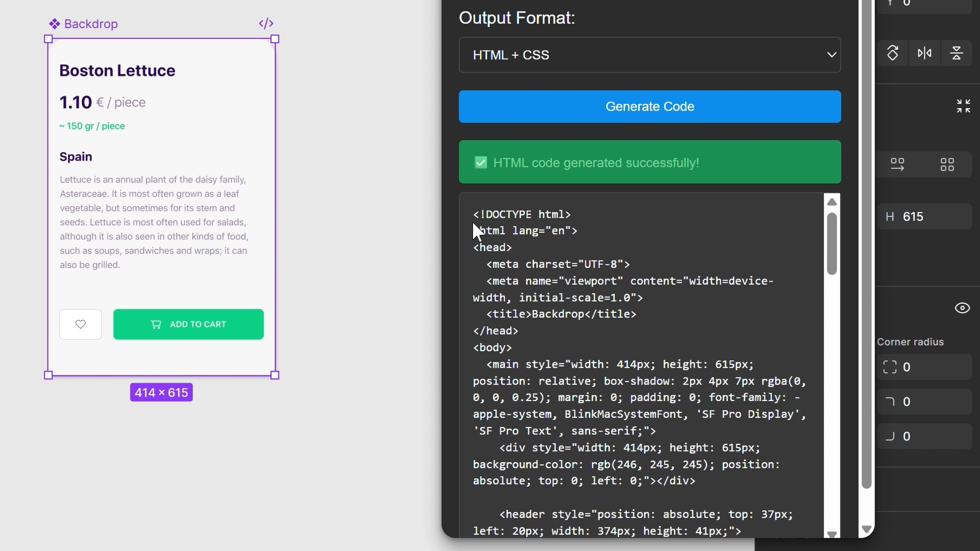
Task: Click the bottom-right frame resize handle
Action: (275, 375)
